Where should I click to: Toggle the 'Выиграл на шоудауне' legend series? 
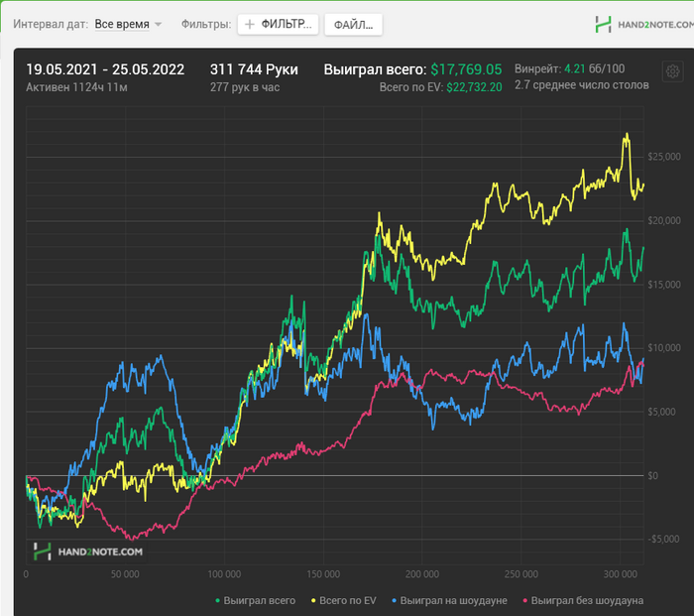click(449, 600)
